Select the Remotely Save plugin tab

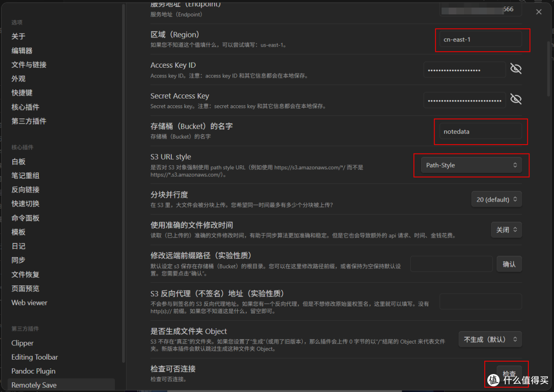pyautogui.click(x=61, y=385)
